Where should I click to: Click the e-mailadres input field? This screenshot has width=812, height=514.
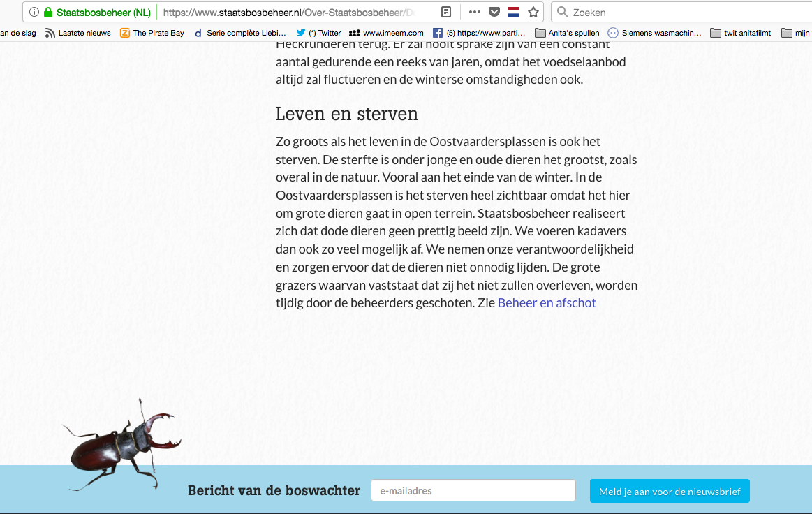pos(473,490)
